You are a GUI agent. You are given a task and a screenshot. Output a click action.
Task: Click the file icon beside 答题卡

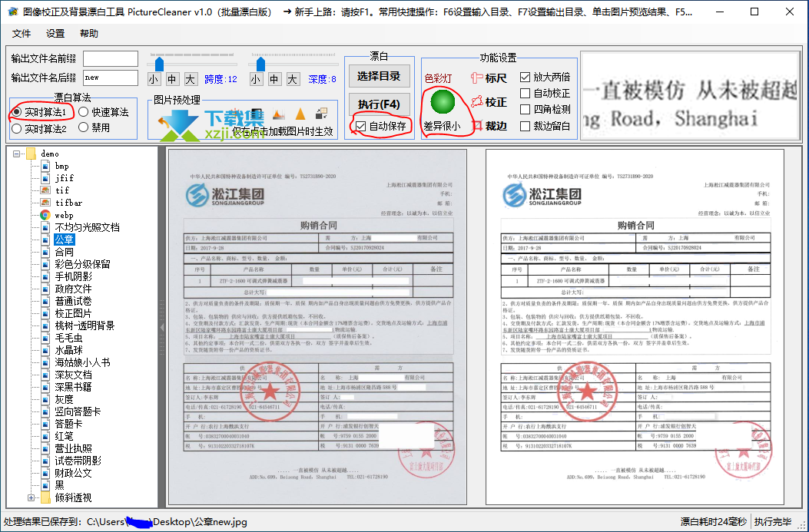point(45,425)
